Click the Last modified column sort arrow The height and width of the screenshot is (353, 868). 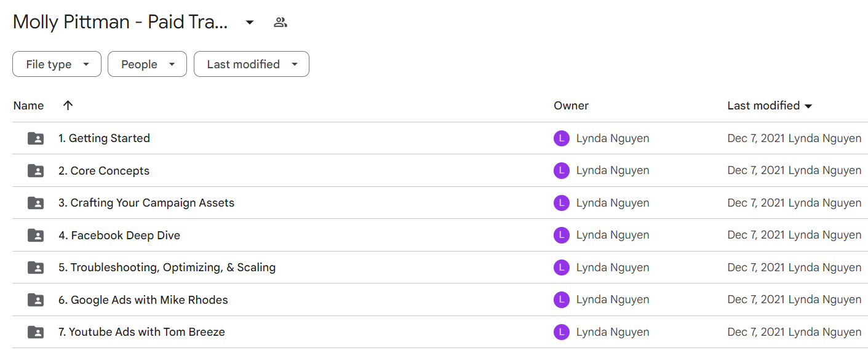tap(808, 106)
